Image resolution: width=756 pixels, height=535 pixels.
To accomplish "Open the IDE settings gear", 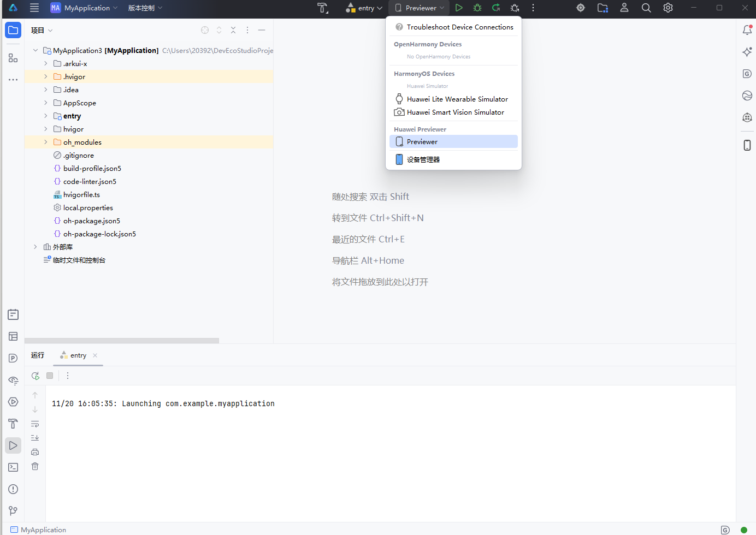I will (668, 8).
